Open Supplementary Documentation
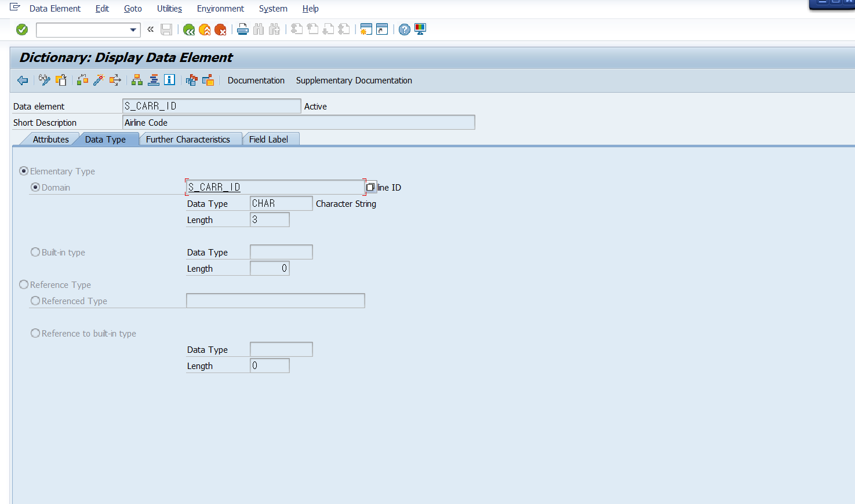The width and height of the screenshot is (855, 504). point(354,81)
